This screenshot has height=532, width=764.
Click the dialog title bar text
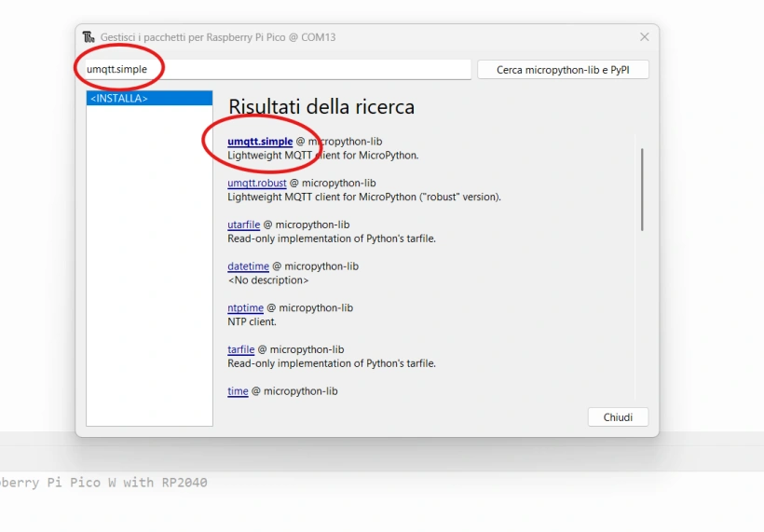coord(218,37)
